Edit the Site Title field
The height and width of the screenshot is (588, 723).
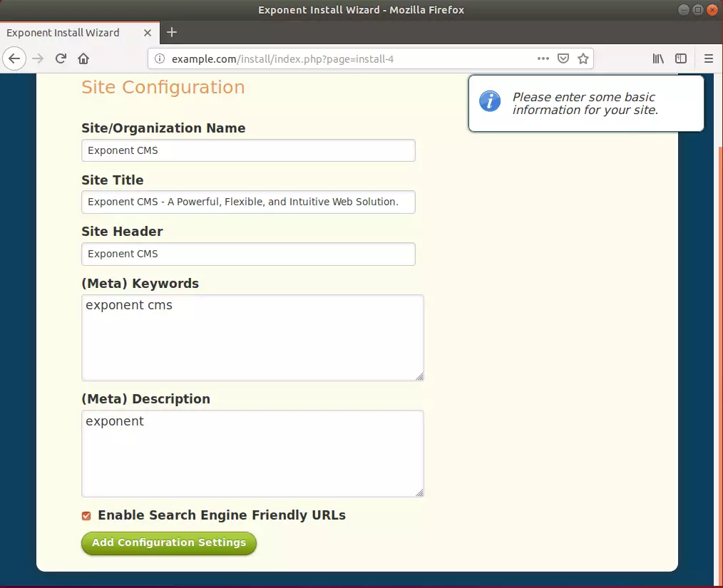pyautogui.click(x=248, y=202)
